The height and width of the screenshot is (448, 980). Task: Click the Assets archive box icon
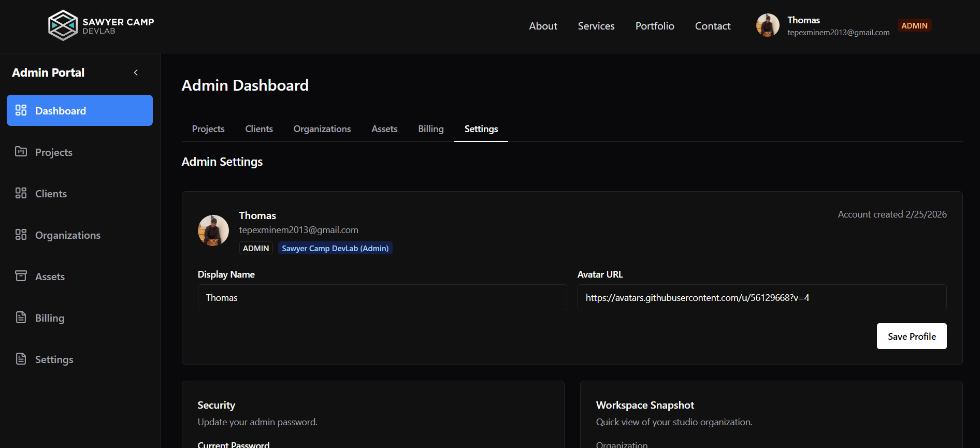pos(21,276)
